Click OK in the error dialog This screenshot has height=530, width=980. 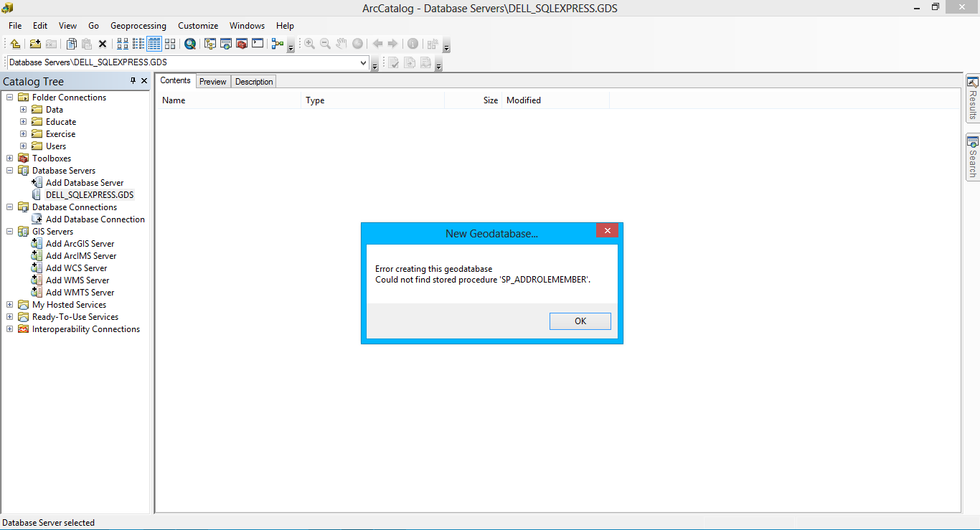pyautogui.click(x=580, y=321)
